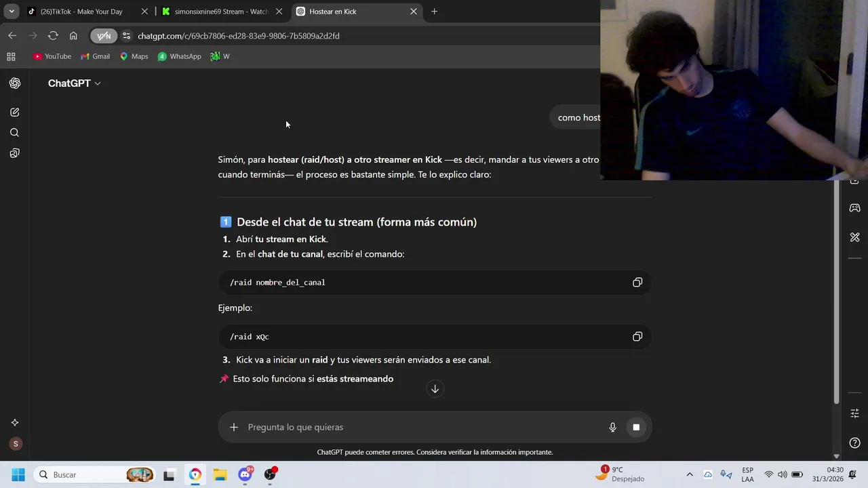Open the Task View taskbar icon
868x488 pixels.
coord(169,474)
